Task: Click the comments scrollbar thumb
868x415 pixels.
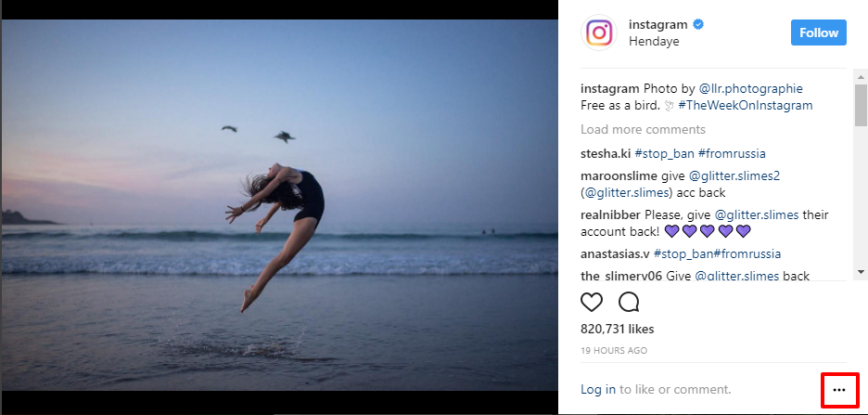Action: click(x=861, y=100)
